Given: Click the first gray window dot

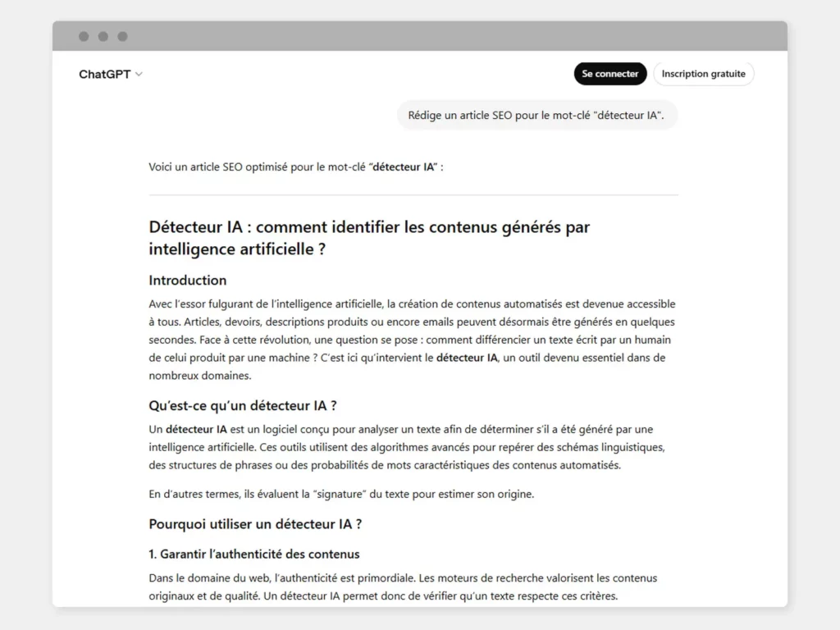Looking at the screenshot, I should click(x=82, y=36).
